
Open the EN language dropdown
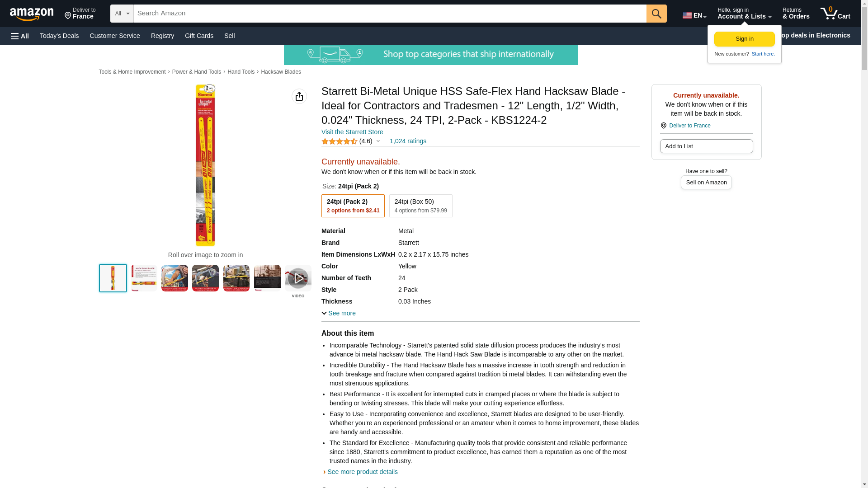pyautogui.click(x=694, y=15)
